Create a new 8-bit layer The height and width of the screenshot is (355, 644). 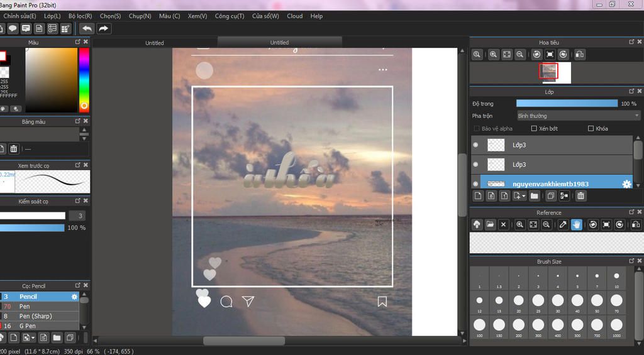[491, 196]
